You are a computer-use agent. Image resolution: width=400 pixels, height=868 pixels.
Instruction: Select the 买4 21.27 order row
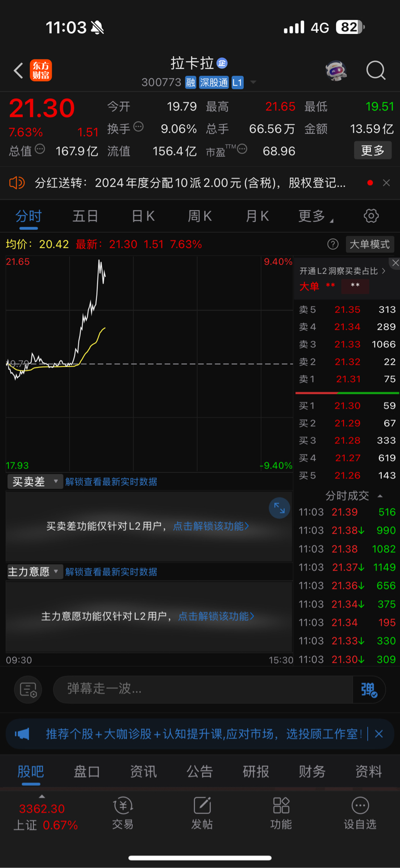(347, 458)
